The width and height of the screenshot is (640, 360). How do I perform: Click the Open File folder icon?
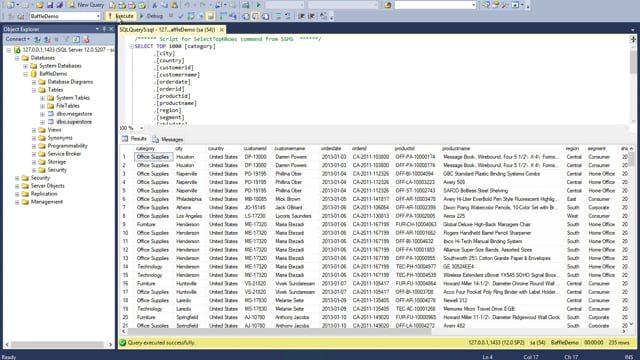pyautogui.click(x=40, y=5)
